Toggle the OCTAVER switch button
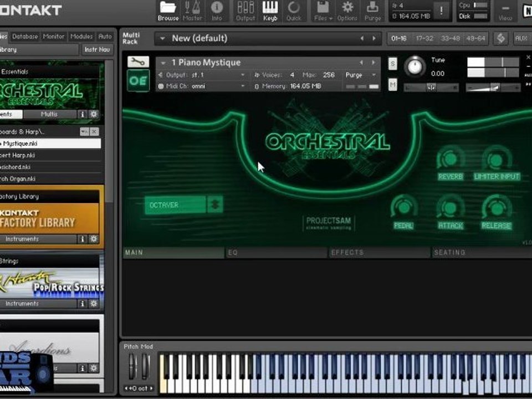The image size is (532, 399). [215, 204]
